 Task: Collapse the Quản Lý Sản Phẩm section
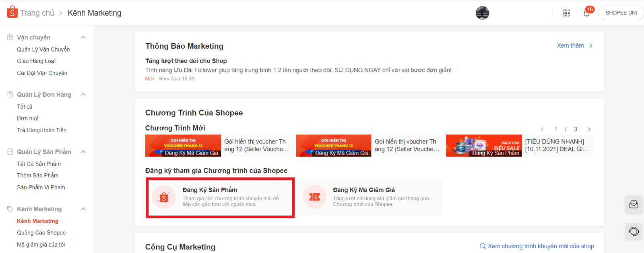coord(83,152)
